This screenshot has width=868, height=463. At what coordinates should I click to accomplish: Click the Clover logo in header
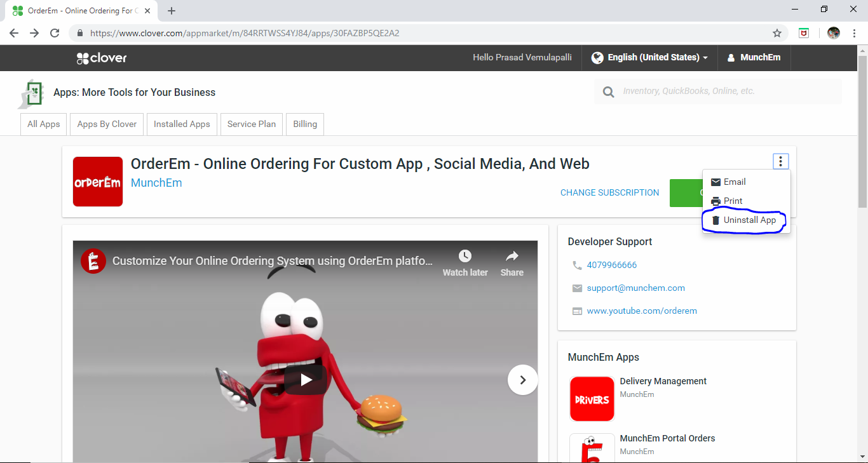[x=102, y=58]
